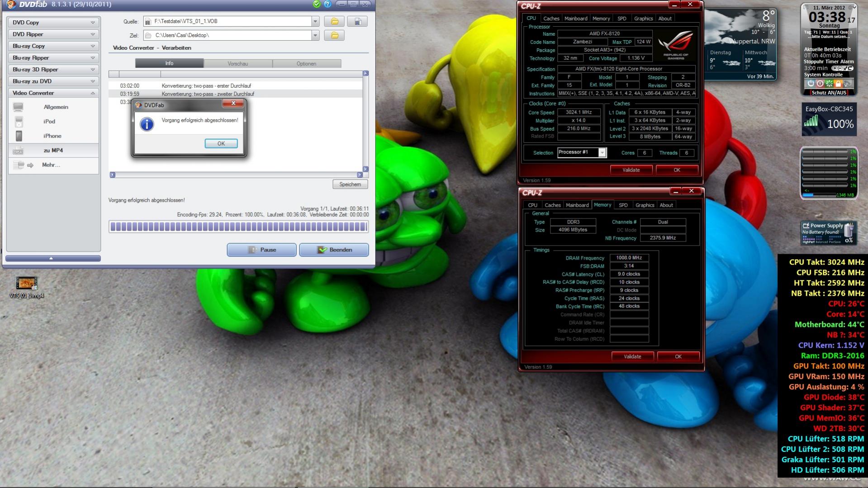The image size is (868, 488).
Task: Confirm the DVDFab dialog with OK
Action: pos(221,144)
